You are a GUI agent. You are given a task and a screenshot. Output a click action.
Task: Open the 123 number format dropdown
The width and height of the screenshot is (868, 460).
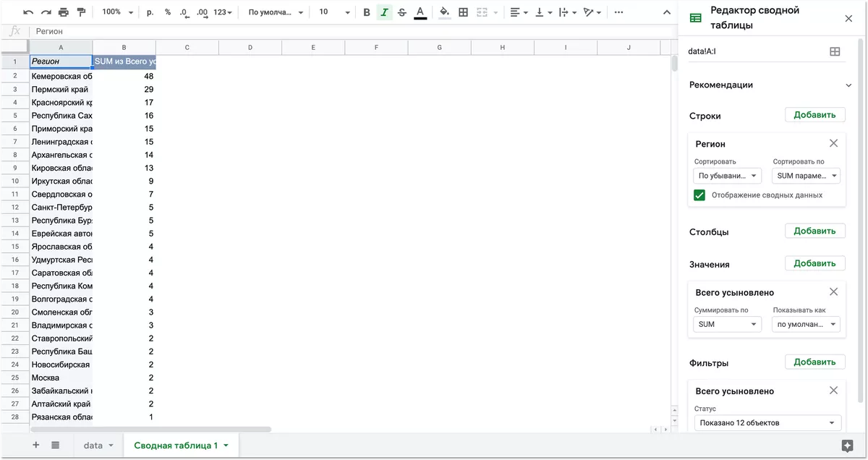click(x=224, y=12)
